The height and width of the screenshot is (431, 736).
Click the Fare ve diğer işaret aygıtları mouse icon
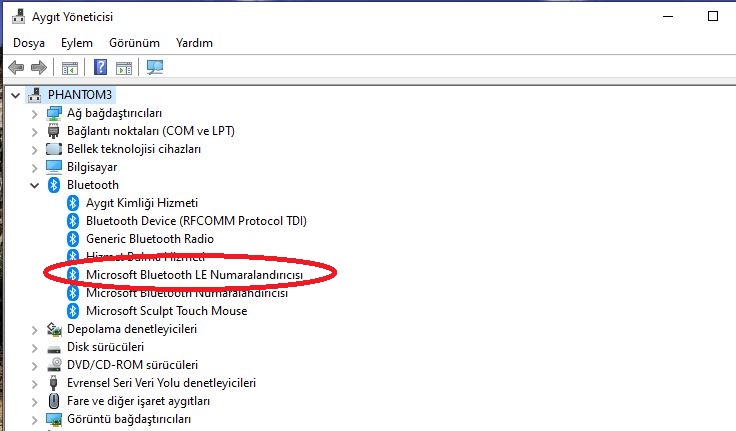click(54, 401)
